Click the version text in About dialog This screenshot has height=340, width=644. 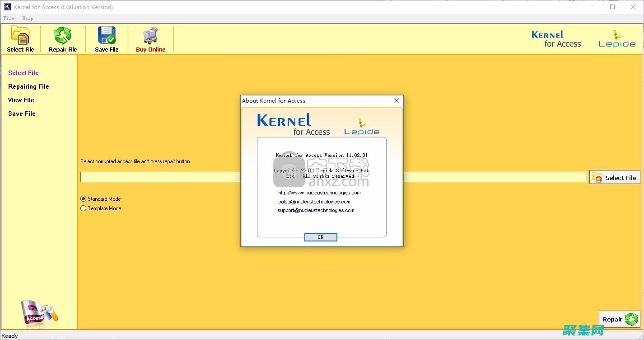point(322,155)
